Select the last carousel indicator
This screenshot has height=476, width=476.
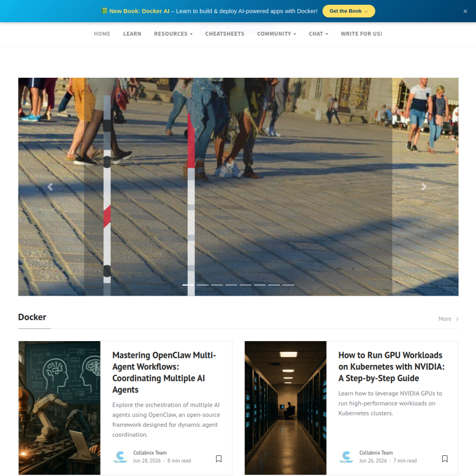(x=288, y=285)
